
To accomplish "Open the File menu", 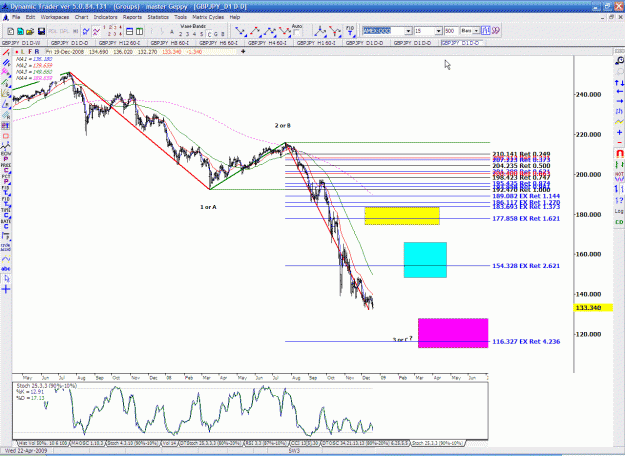I will click(x=16, y=17).
